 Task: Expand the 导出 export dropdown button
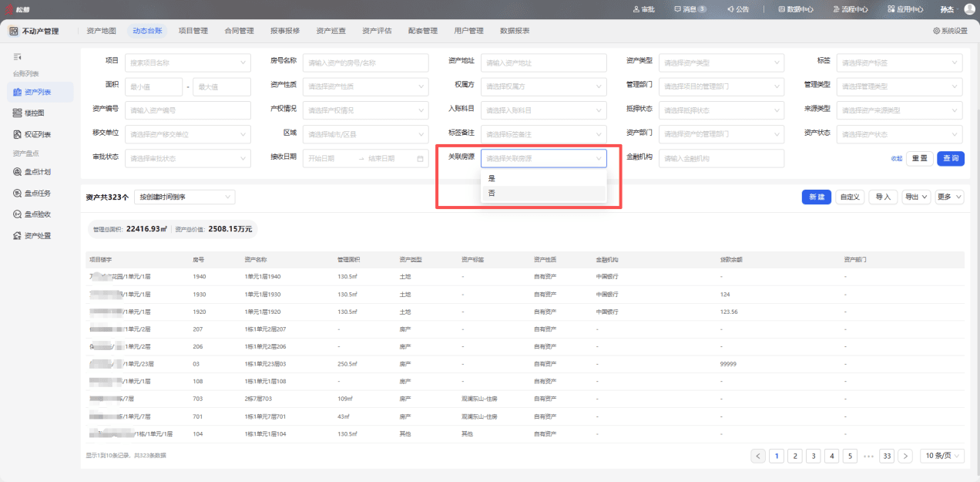tap(917, 197)
